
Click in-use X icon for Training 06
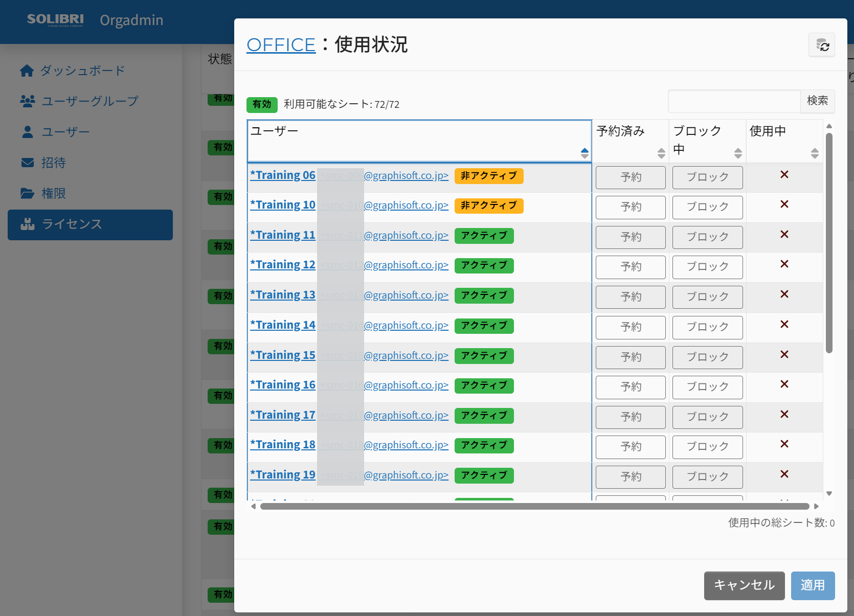784,175
